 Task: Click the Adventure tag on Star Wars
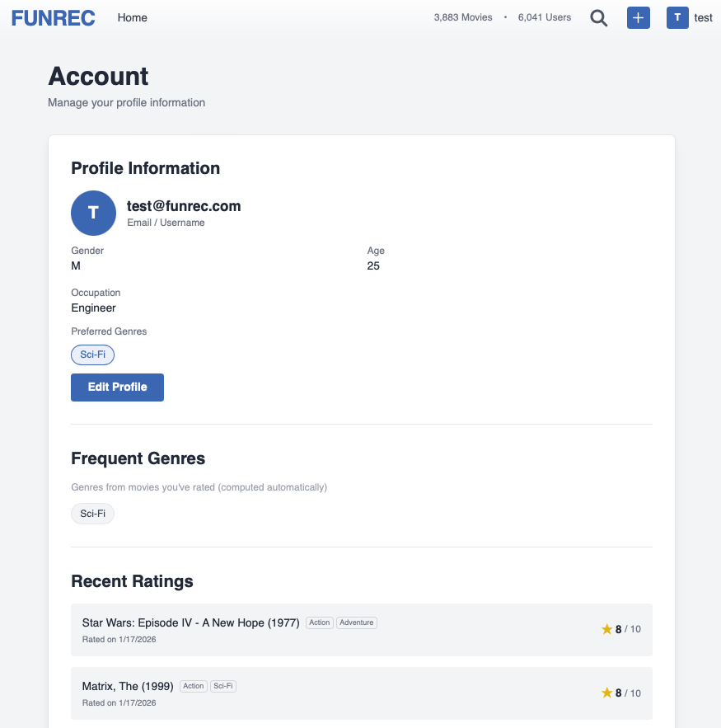click(357, 622)
